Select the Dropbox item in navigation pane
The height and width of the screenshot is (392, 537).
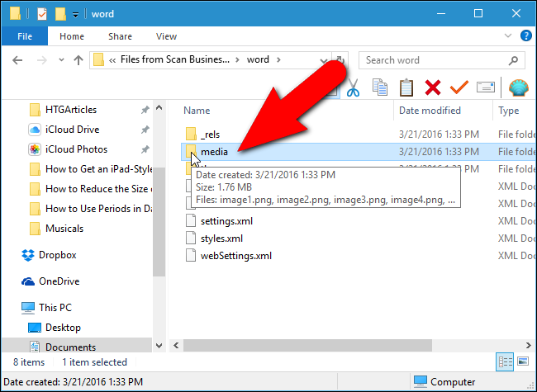pyautogui.click(x=57, y=255)
